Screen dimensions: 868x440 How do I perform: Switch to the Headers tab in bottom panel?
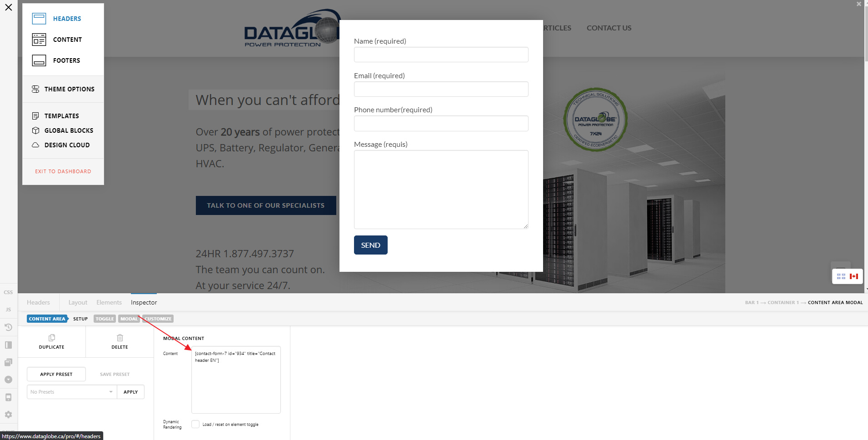pyautogui.click(x=38, y=302)
